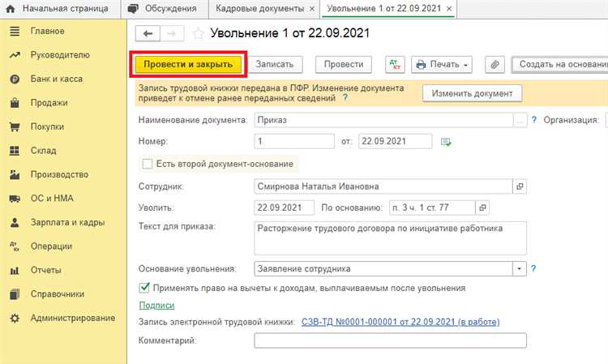Open dismissal ground п. 3 ч. 1 ст. 77 icon
The image size is (608, 364).
[482, 208]
